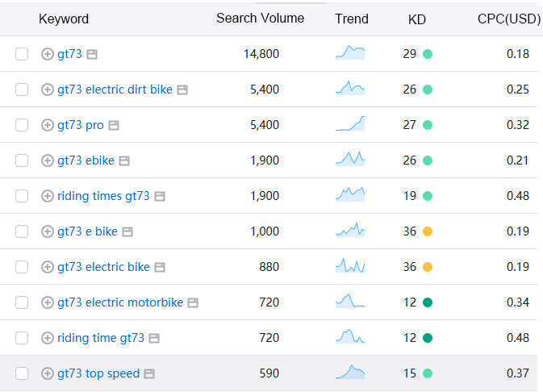Click the plus icon beside riding times gt73
Viewport: 543px width, 392px height.
(48, 196)
